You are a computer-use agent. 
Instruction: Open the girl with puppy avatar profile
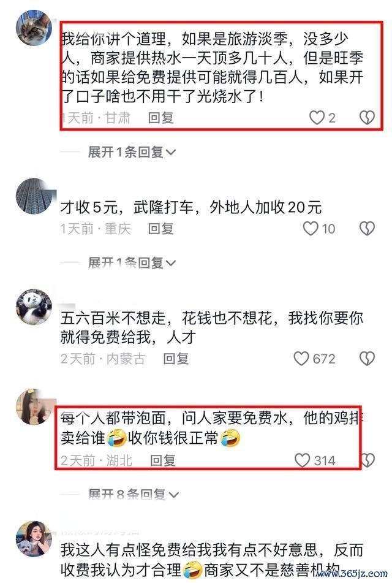click(34, 539)
